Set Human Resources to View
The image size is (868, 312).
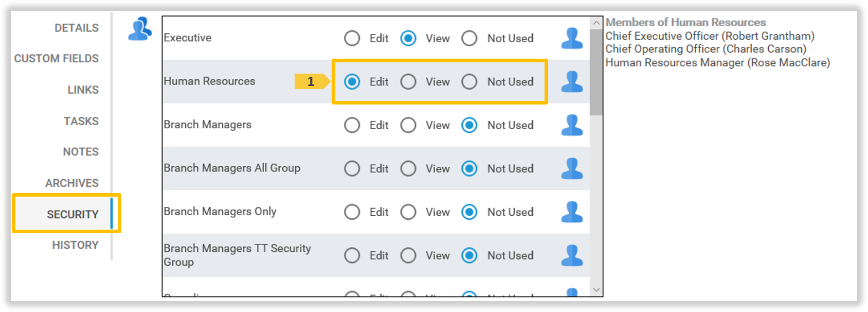point(408,81)
